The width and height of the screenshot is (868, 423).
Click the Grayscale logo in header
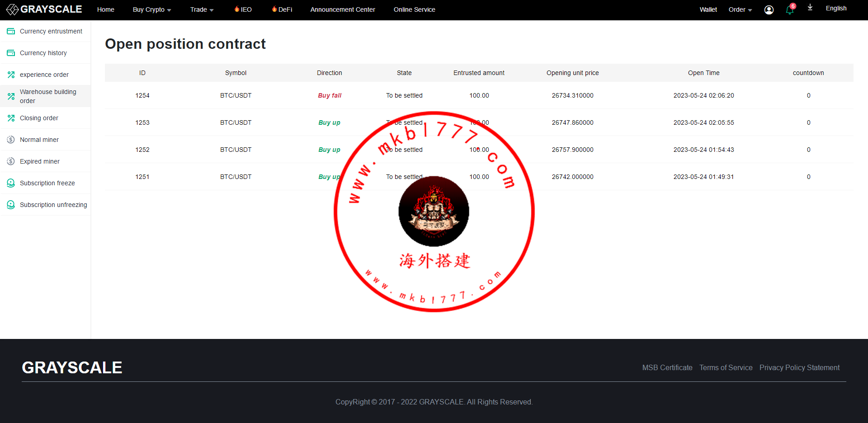44,9
